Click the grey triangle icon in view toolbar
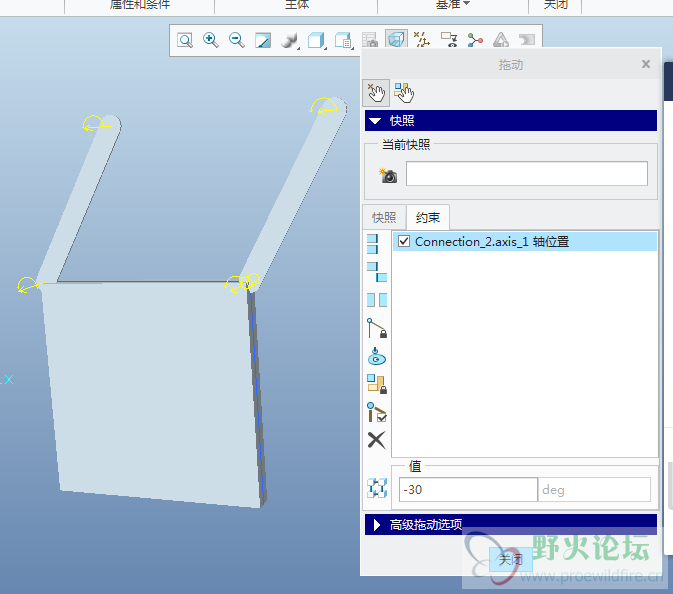 (501, 40)
